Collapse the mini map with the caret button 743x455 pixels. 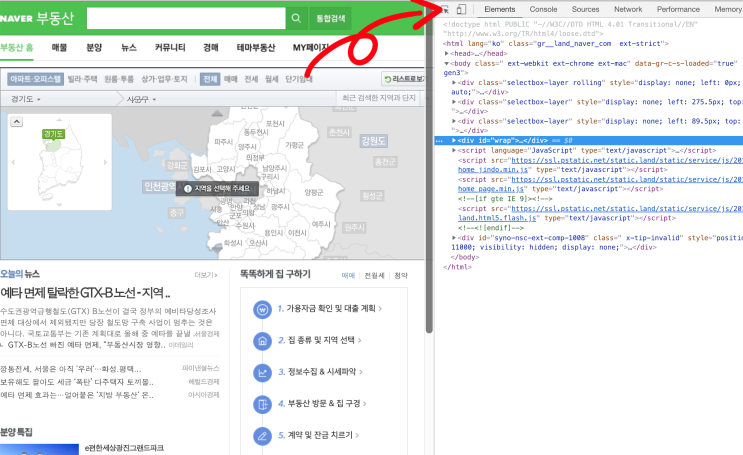[17, 122]
